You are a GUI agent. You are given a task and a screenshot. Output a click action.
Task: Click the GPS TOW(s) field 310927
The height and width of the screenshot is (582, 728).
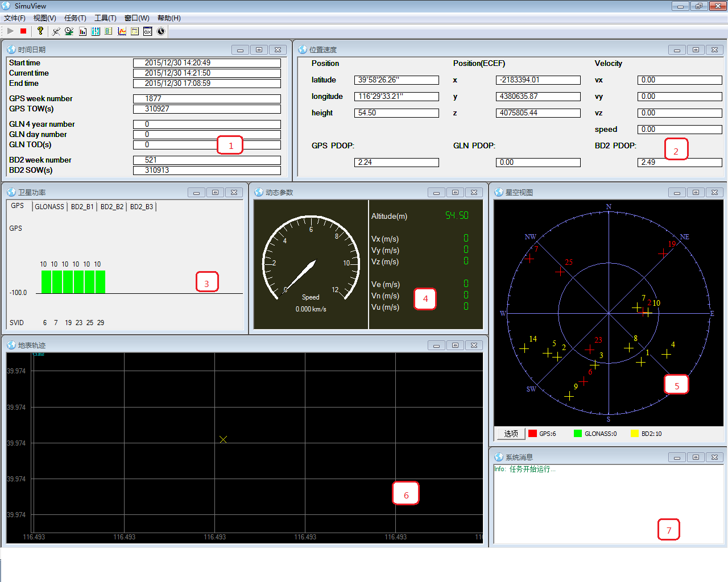(x=207, y=109)
